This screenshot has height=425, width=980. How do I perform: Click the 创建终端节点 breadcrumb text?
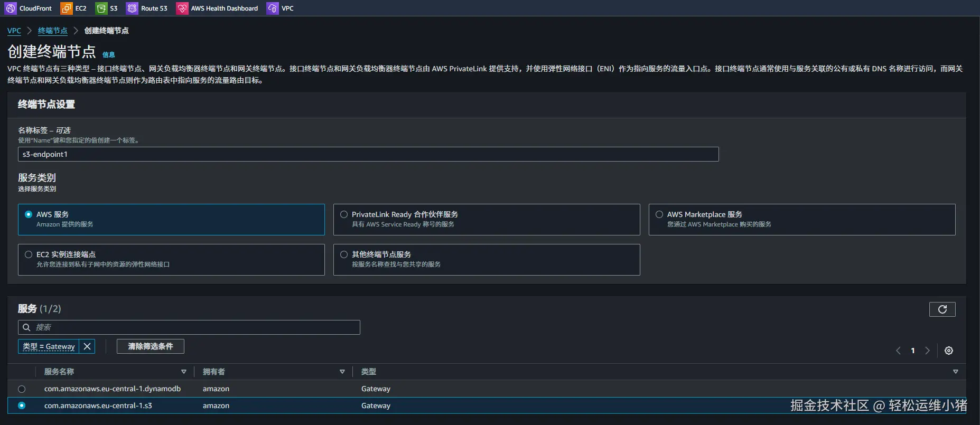[107, 31]
